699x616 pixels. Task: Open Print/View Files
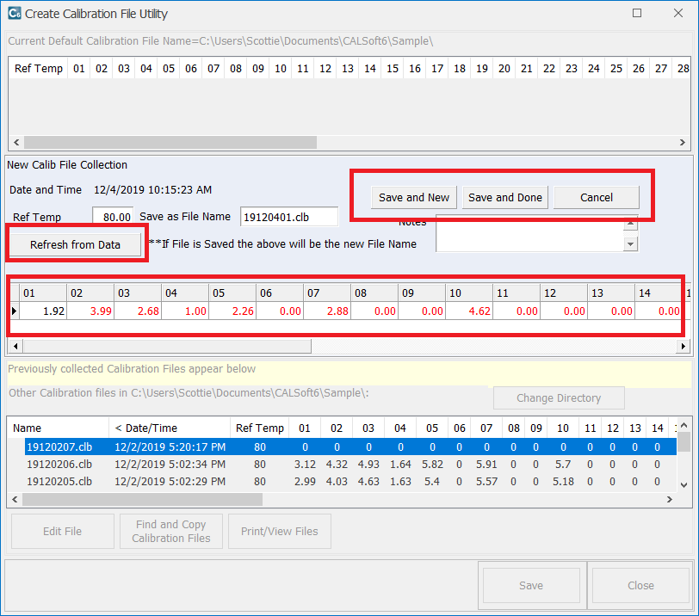tap(280, 531)
